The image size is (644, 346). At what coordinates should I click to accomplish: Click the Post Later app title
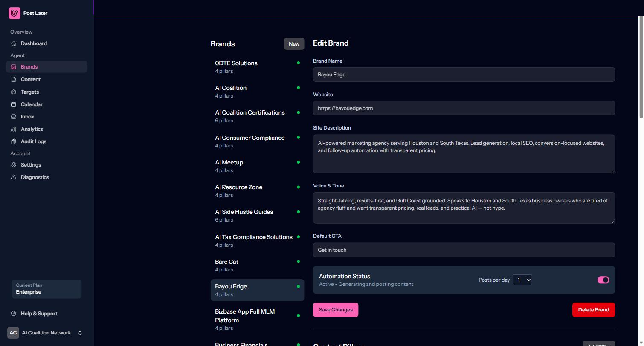click(35, 13)
